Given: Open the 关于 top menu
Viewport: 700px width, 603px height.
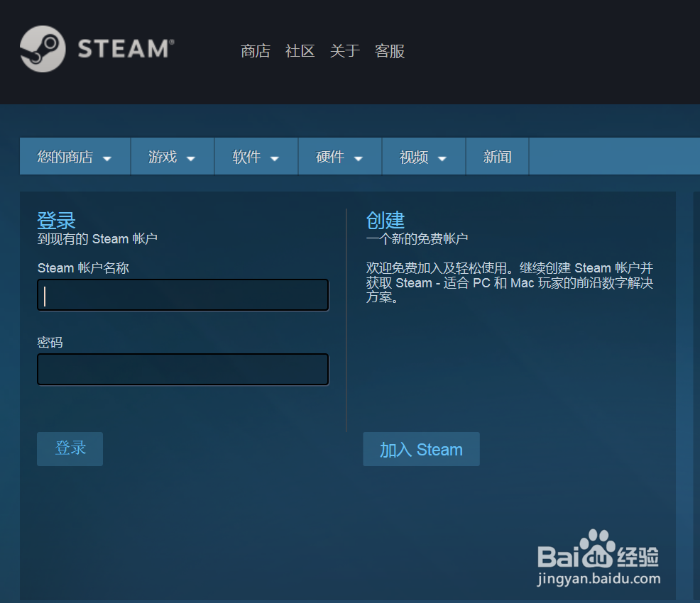Looking at the screenshot, I should tap(344, 51).
